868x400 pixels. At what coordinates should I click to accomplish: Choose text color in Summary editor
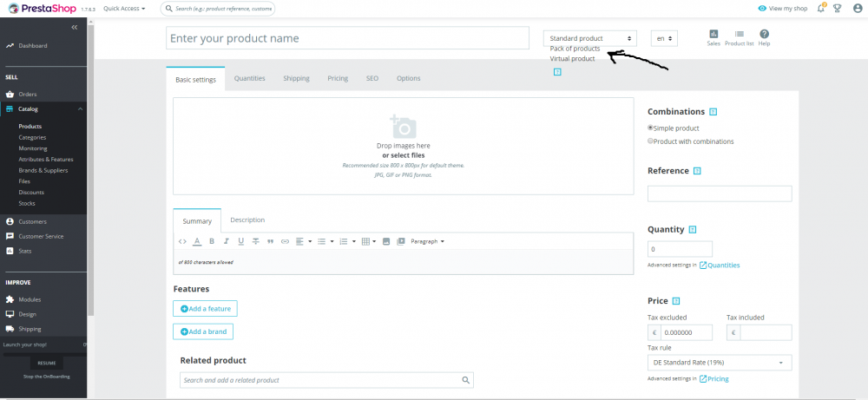pyautogui.click(x=197, y=241)
